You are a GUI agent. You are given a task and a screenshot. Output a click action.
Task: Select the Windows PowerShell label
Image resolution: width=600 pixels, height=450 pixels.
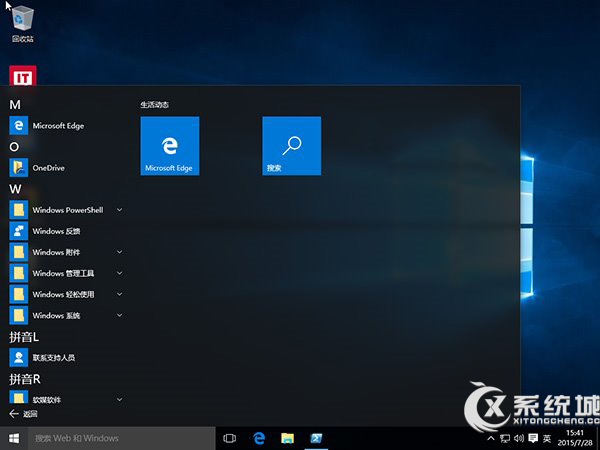pyautogui.click(x=68, y=210)
